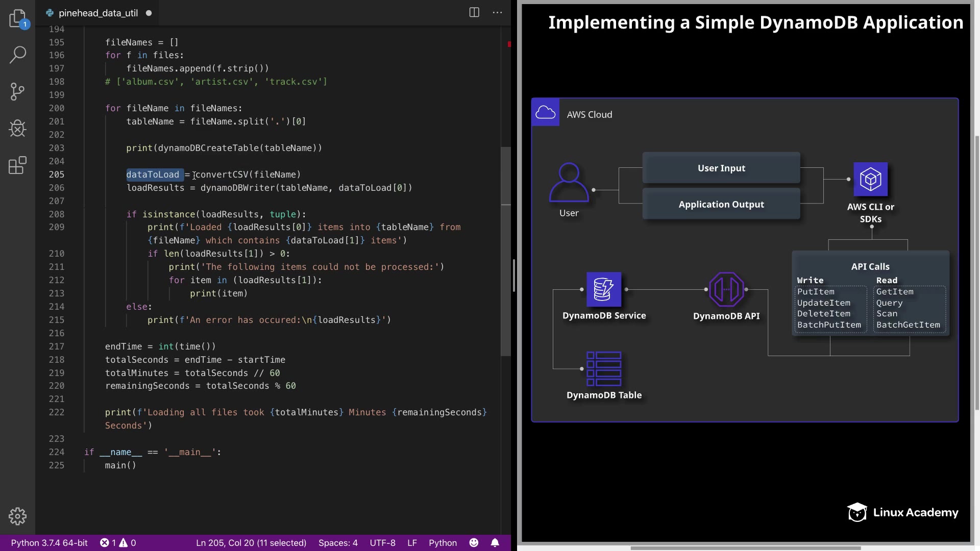Viewport: 980px width, 551px height.
Task: Select the pinehead_data_util editor tab
Action: [98, 13]
